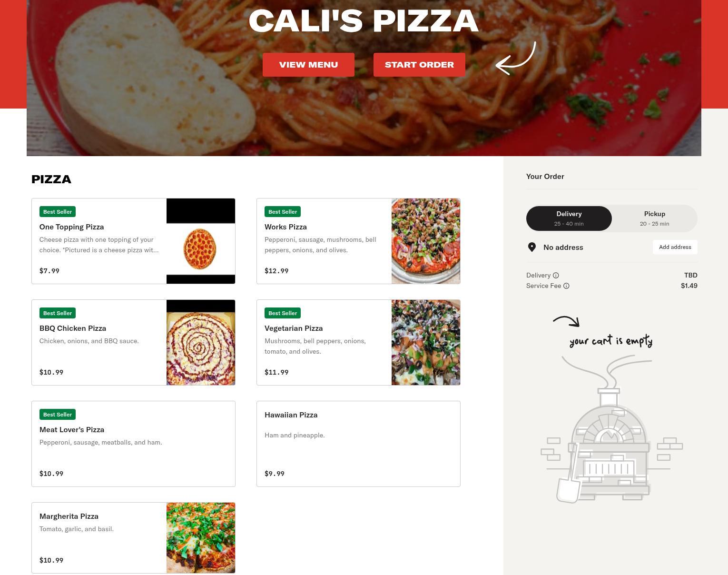Click the Margherita Pizza name

[x=69, y=516]
